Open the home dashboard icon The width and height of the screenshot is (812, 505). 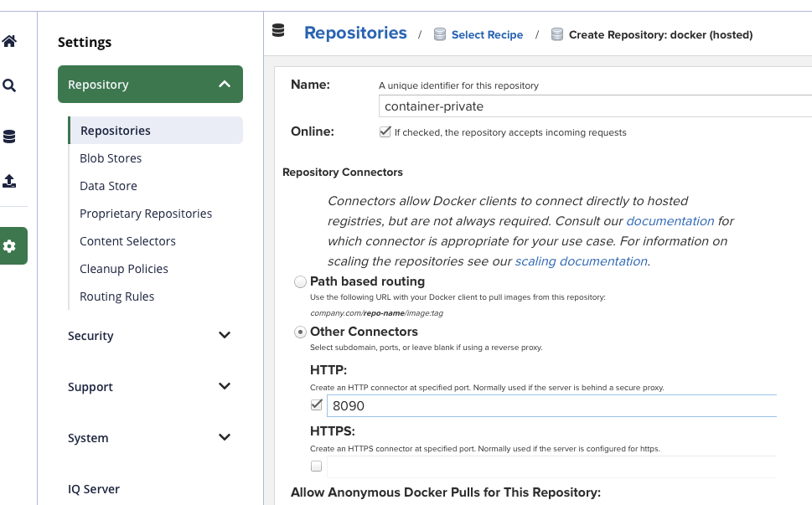point(9,41)
